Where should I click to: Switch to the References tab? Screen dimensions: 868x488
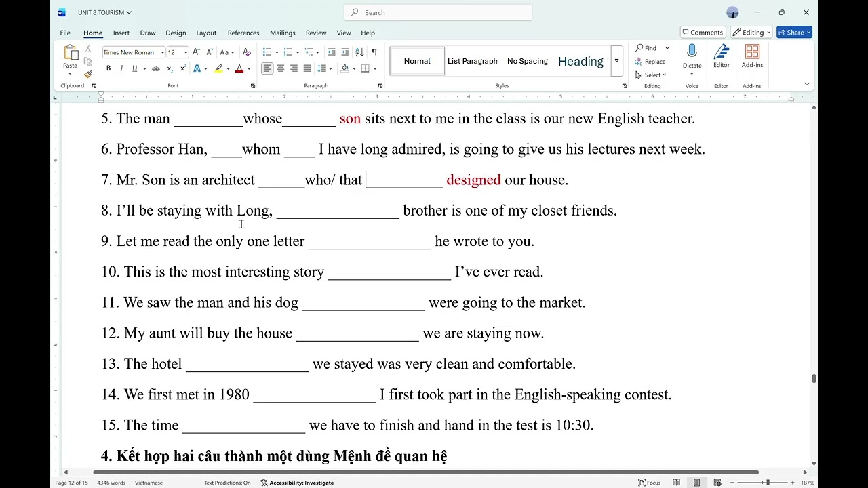pyautogui.click(x=243, y=33)
